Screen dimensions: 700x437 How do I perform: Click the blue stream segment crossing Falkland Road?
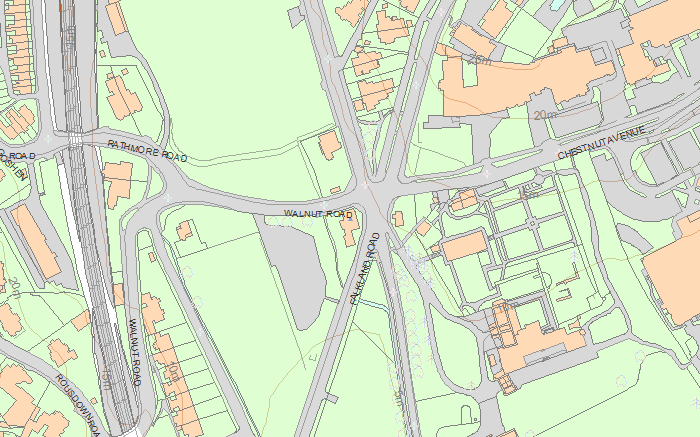pos(371,304)
